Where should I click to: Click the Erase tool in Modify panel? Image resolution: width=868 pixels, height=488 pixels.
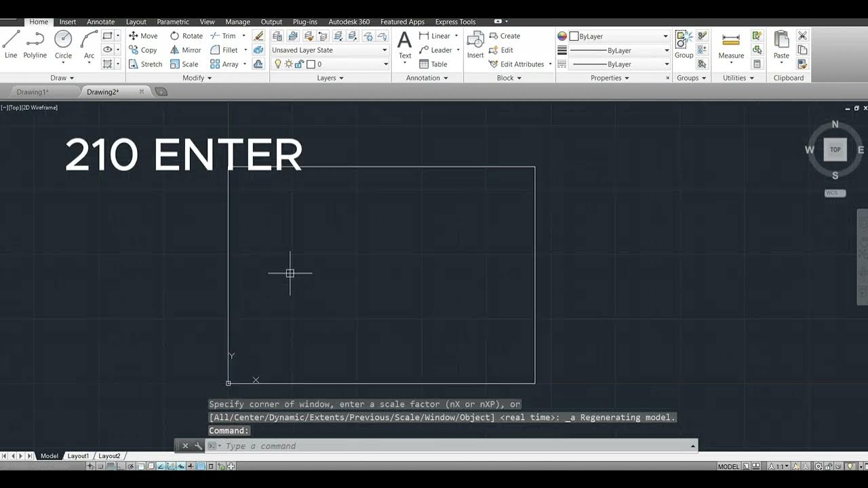[258, 36]
